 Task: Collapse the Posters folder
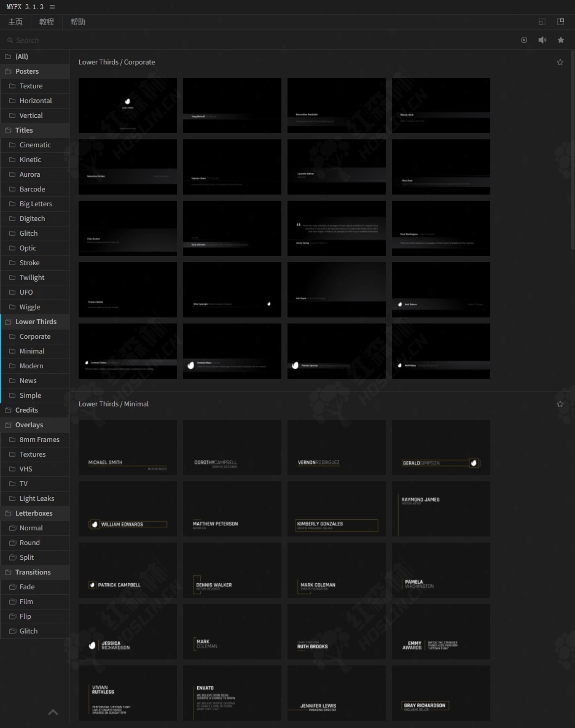pyautogui.click(x=35, y=71)
